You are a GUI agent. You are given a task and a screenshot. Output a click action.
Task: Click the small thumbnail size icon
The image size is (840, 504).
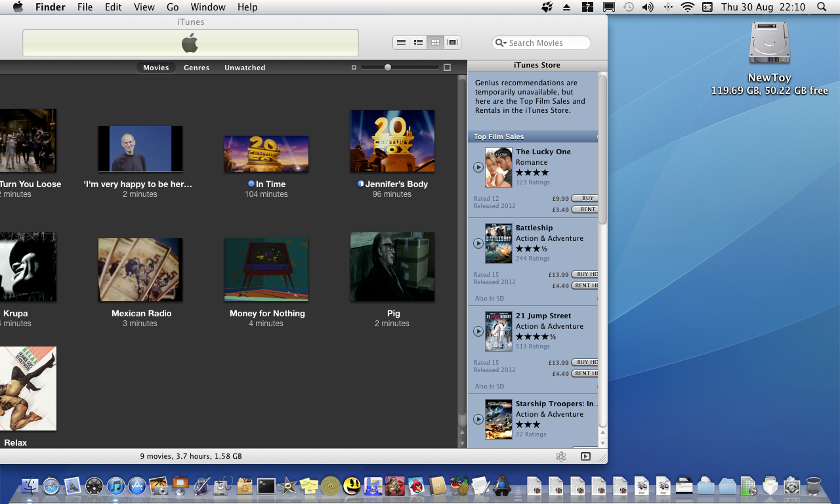[354, 68]
